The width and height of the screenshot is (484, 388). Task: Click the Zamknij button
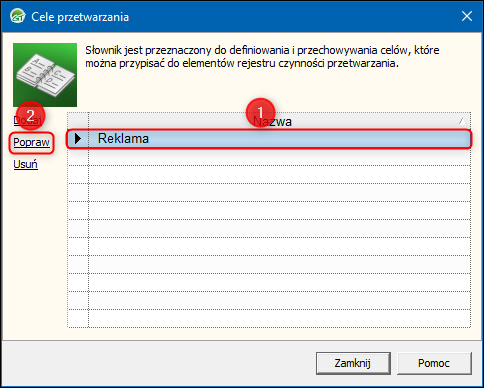point(353,363)
